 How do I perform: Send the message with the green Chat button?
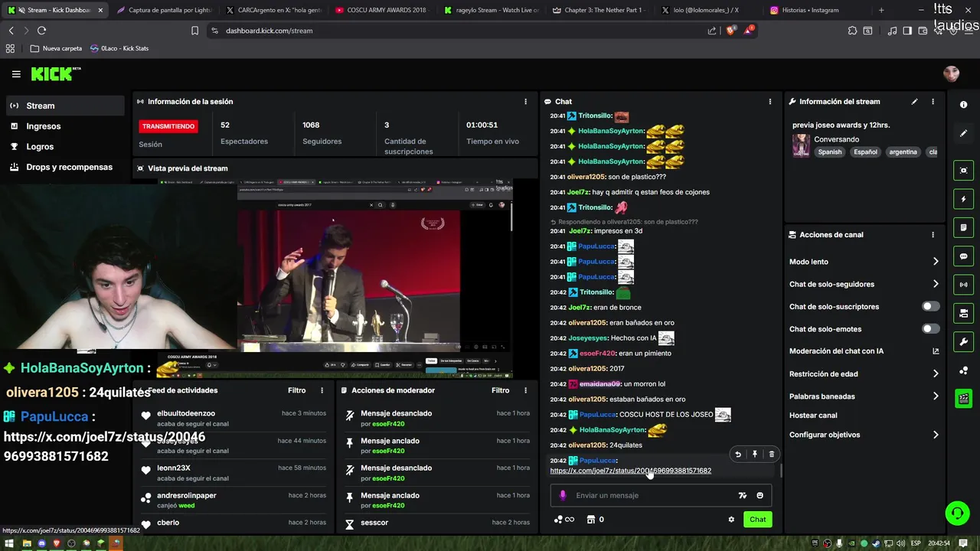pos(757,520)
